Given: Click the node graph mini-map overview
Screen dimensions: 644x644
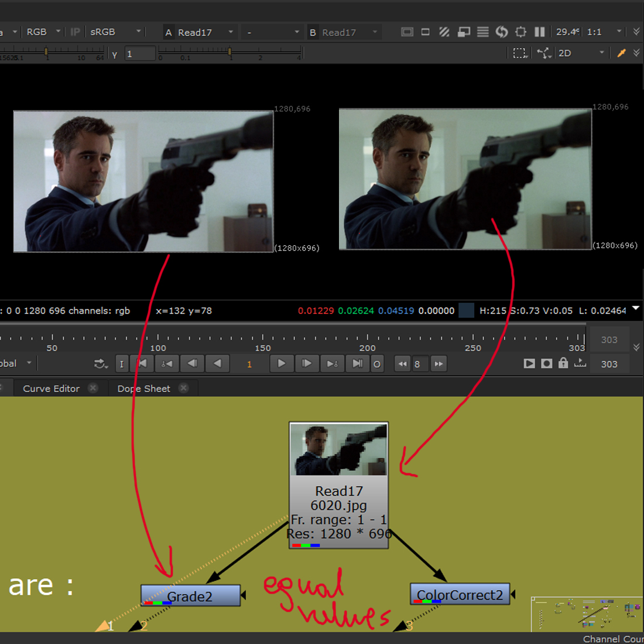Looking at the screenshot, I should [x=587, y=614].
